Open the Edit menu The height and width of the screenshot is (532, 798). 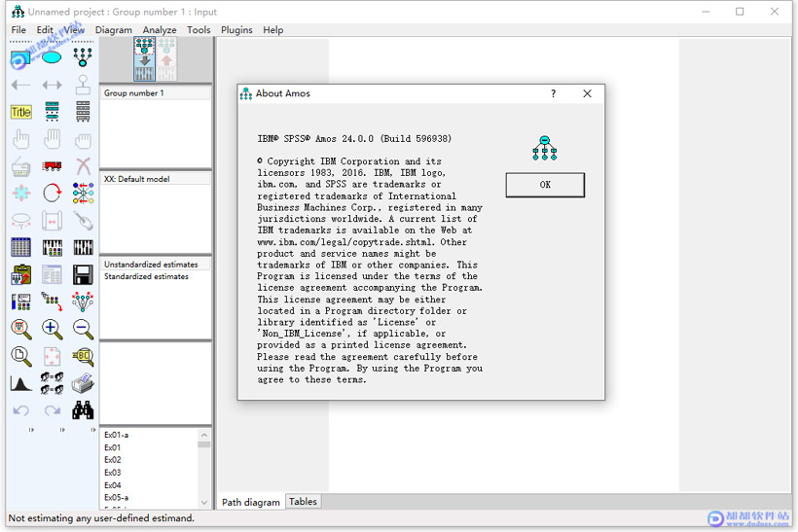tap(44, 30)
